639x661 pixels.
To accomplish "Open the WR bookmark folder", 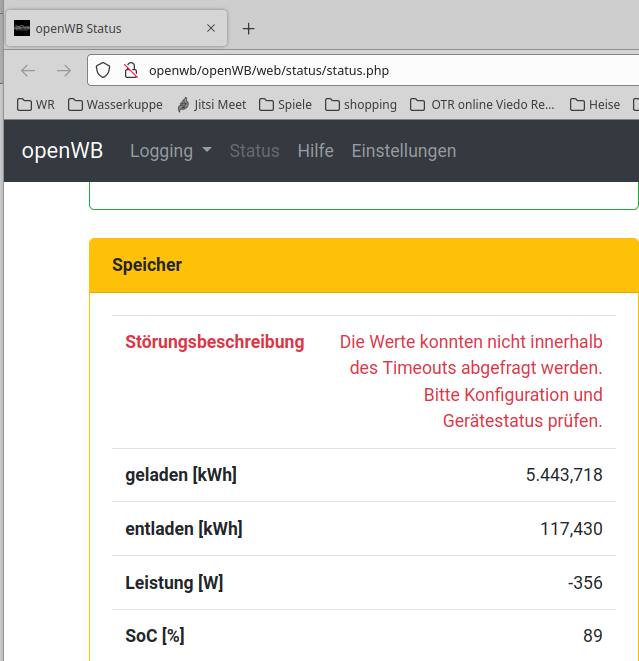I will click(x=36, y=104).
